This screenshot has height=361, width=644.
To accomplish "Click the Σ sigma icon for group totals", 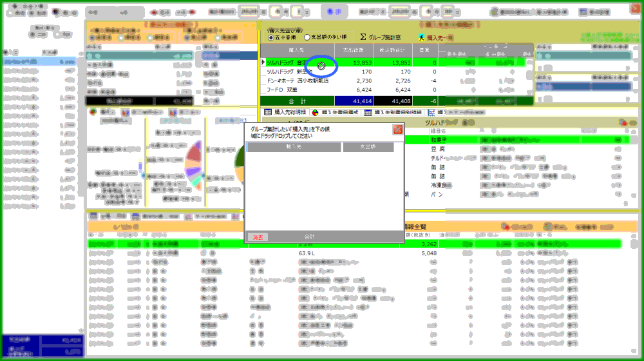I will click(x=363, y=37).
